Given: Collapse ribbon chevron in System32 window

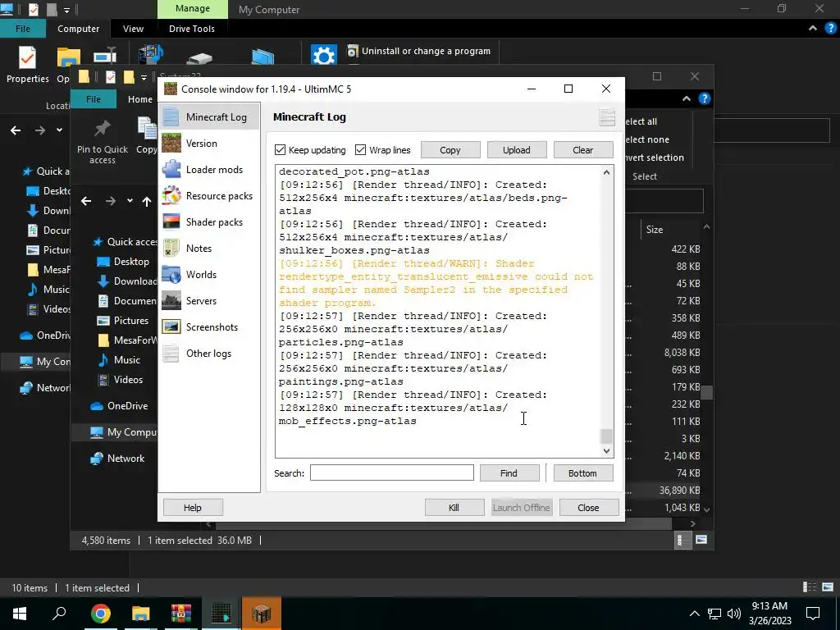Looking at the screenshot, I should pos(687,98).
